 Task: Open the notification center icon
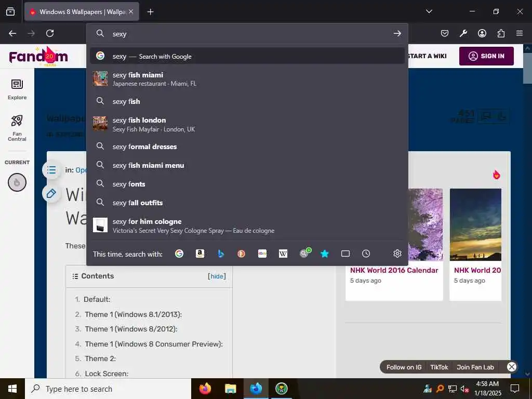[x=515, y=389]
